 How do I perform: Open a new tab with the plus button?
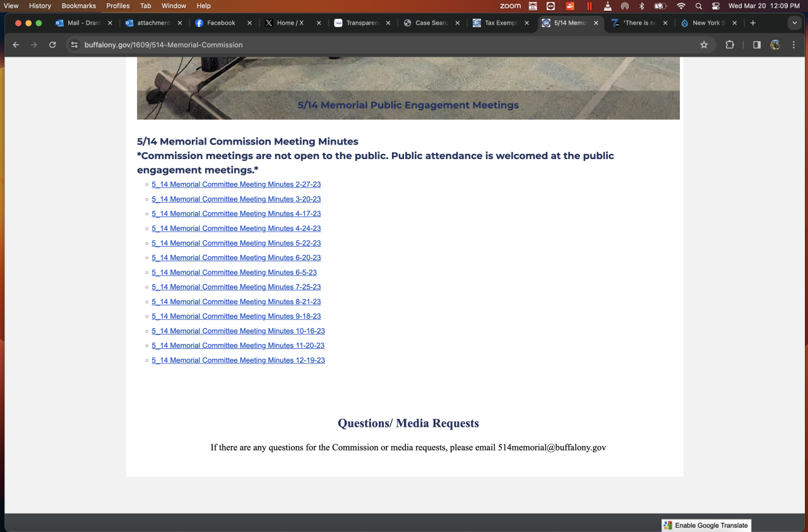point(752,23)
